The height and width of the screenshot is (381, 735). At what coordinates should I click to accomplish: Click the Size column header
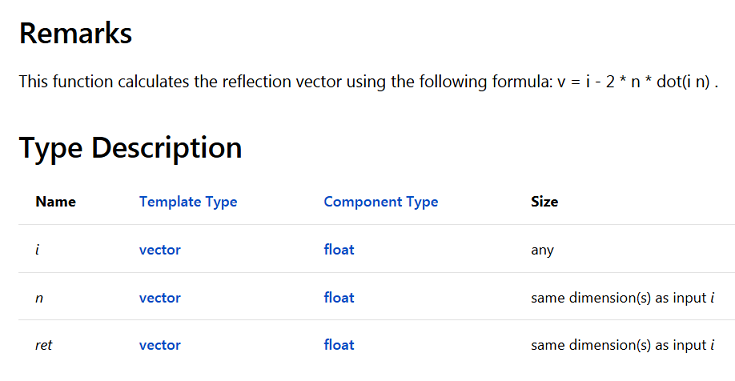point(544,202)
